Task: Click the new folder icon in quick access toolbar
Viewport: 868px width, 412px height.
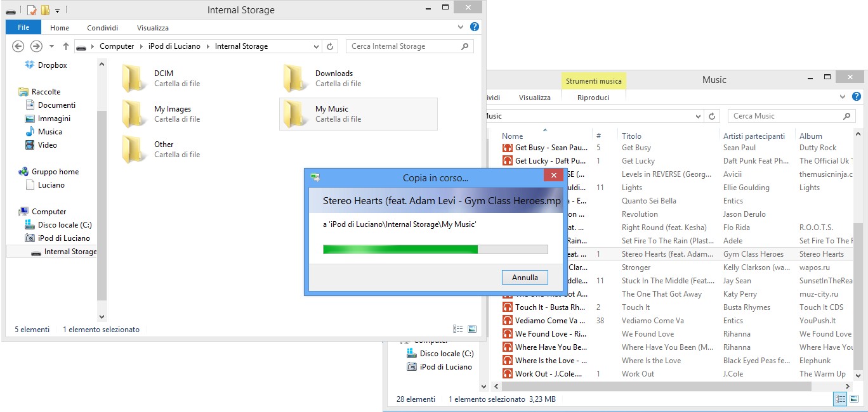Action: (45, 10)
